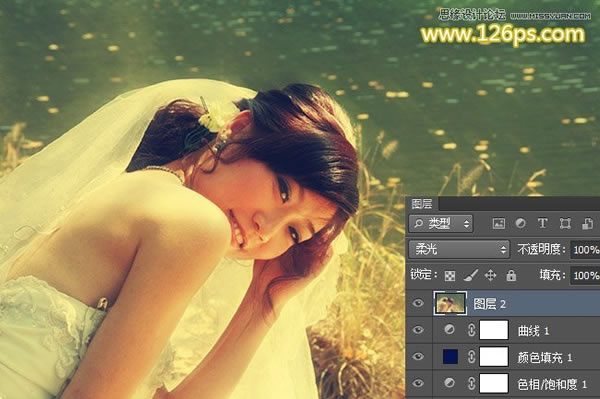
Task: Open the 柔光 blend mode dropdown
Action: [459, 250]
